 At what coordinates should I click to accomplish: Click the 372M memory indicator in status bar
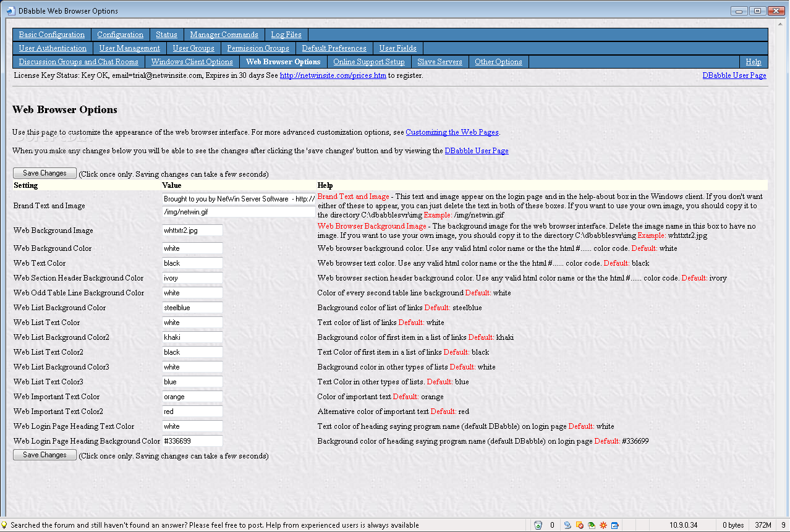point(763,525)
